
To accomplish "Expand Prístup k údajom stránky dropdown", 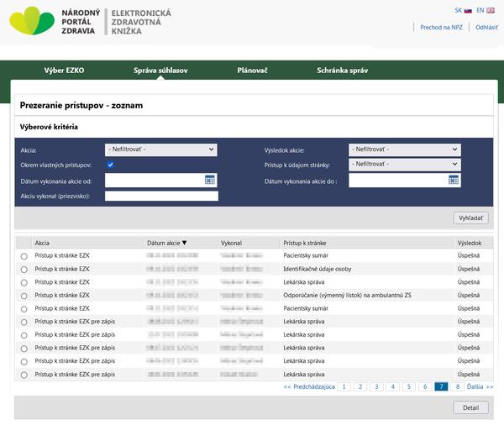I will (404, 164).
